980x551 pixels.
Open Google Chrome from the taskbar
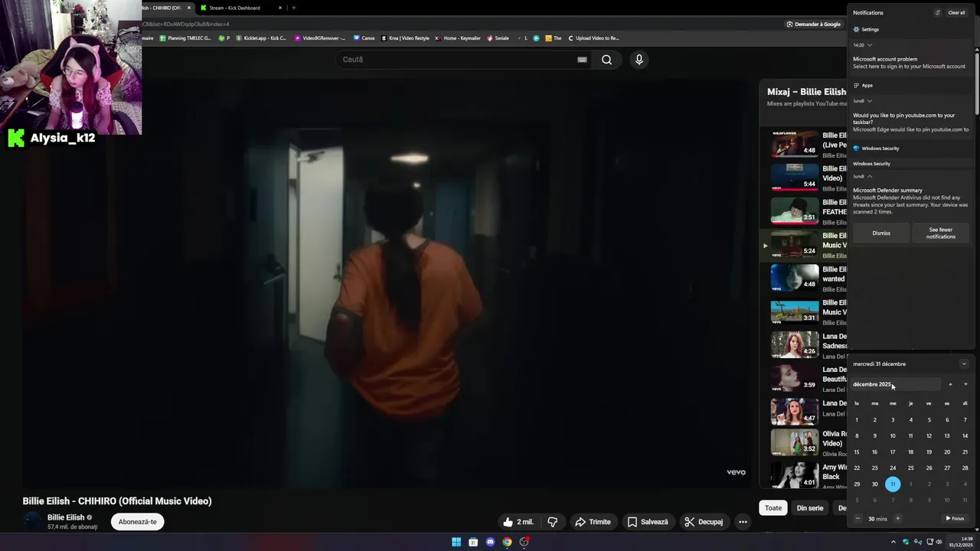(x=507, y=542)
